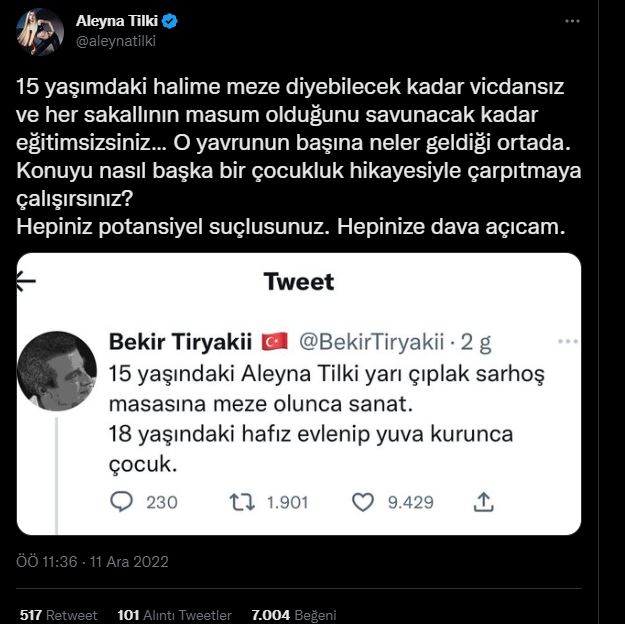Show the 101 Alıntı Tweetler list
The width and height of the screenshot is (625, 624).
(173, 614)
